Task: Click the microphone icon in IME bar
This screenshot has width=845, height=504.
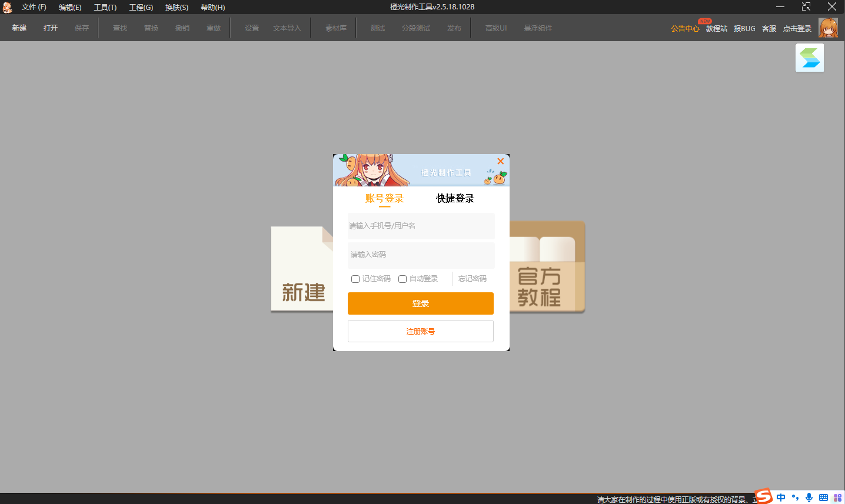Action: click(x=809, y=498)
